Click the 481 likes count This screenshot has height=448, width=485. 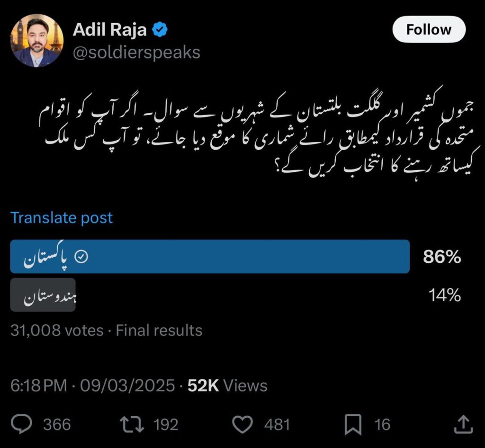point(277,424)
